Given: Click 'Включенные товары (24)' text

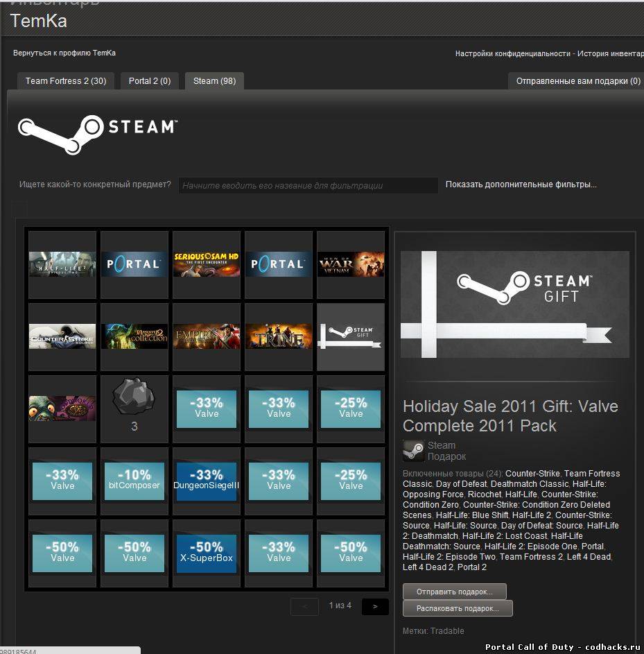Looking at the screenshot, I should (x=453, y=474).
